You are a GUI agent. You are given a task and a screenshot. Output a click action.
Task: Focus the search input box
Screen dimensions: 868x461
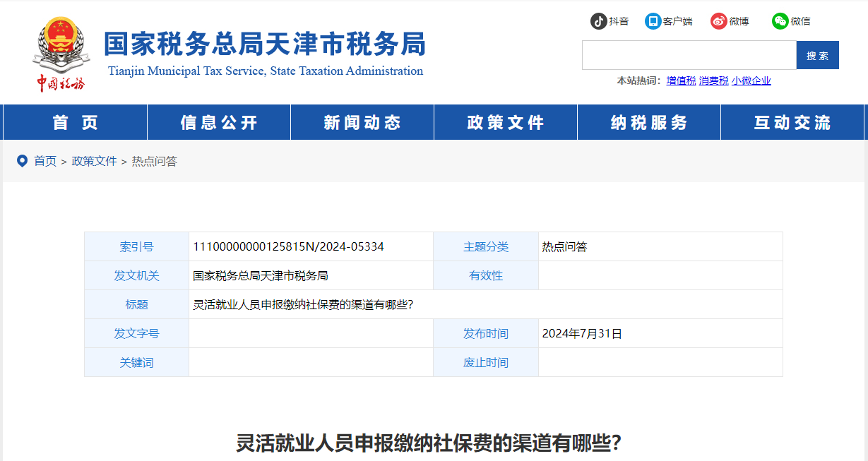[689, 55]
